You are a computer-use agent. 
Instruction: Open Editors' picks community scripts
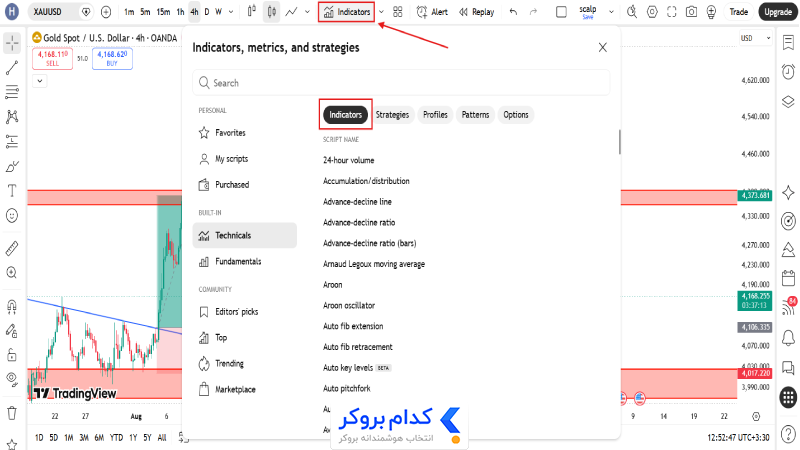click(244, 312)
